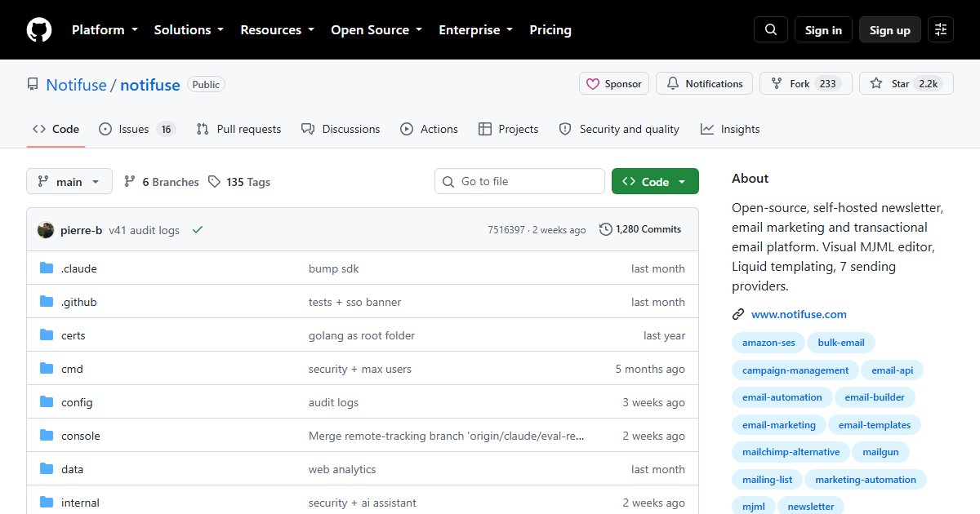Select the mailchimp-alternative topic tag
This screenshot has height=514, width=980.
(x=791, y=452)
